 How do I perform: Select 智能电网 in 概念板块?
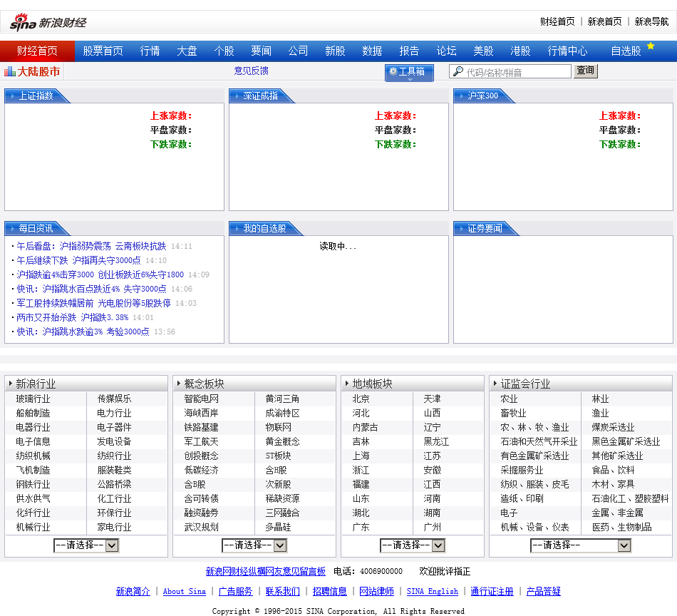click(201, 399)
